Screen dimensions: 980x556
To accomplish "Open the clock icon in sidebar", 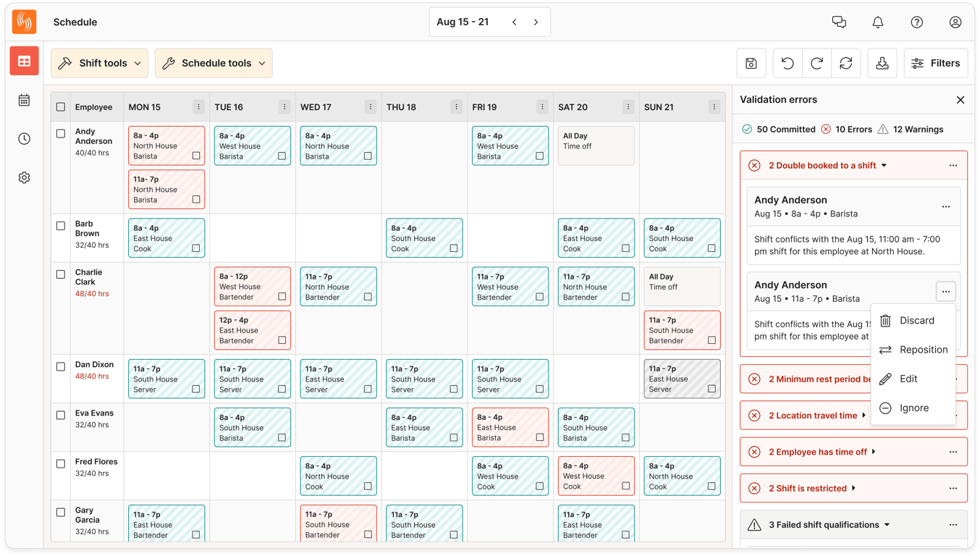I will click(24, 139).
